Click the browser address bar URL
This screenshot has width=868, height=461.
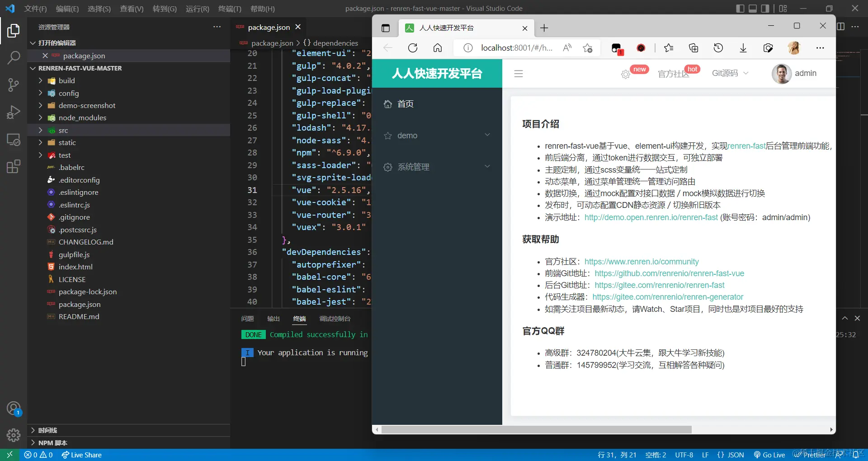[517, 48]
